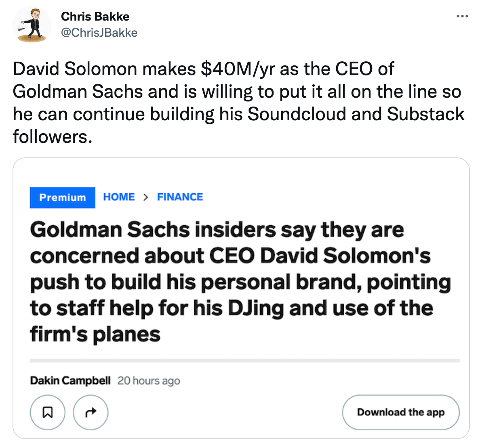Open the FINANCE breadcrumb section

180,197
